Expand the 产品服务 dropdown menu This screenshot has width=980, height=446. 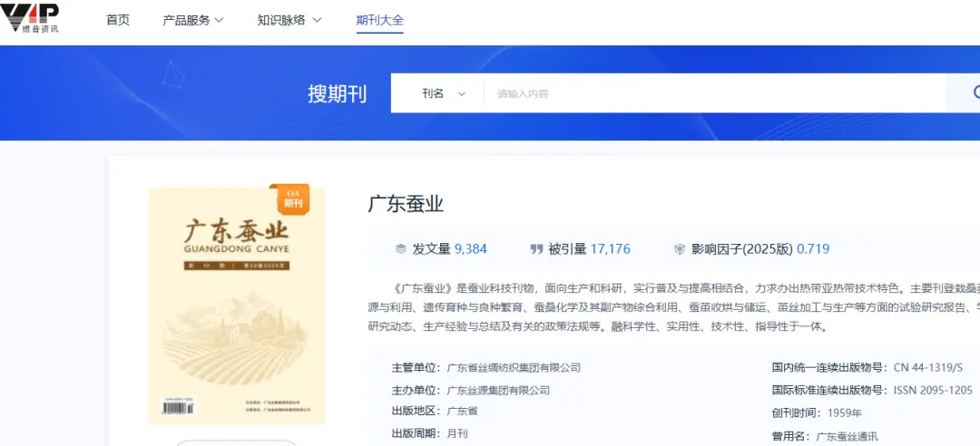pos(193,20)
